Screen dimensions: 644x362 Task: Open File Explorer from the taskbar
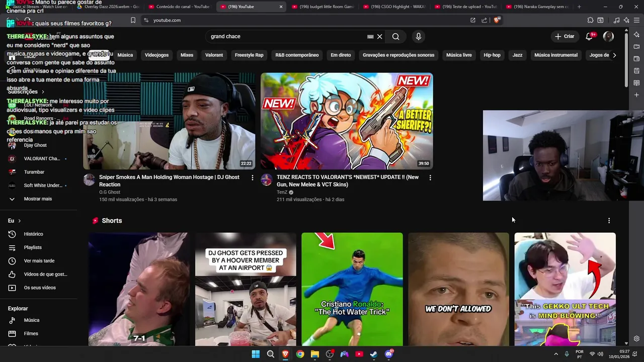(315, 354)
